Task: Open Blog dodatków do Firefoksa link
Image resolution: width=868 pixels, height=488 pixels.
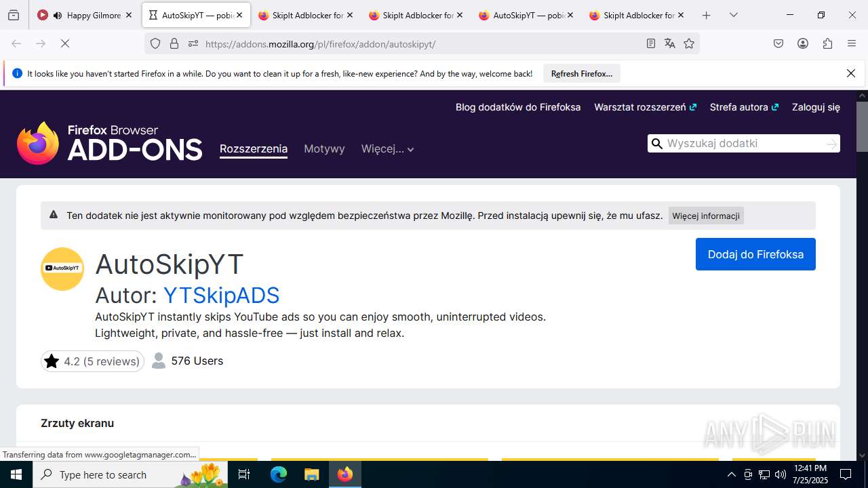Action: click(x=518, y=107)
